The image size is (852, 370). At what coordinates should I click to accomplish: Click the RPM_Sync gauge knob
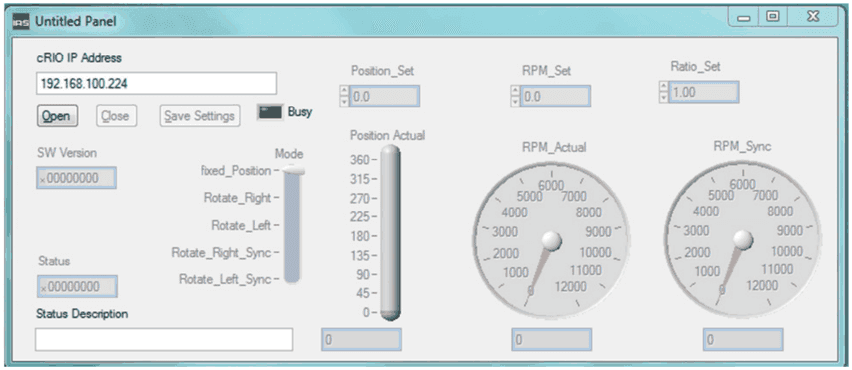(x=742, y=240)
